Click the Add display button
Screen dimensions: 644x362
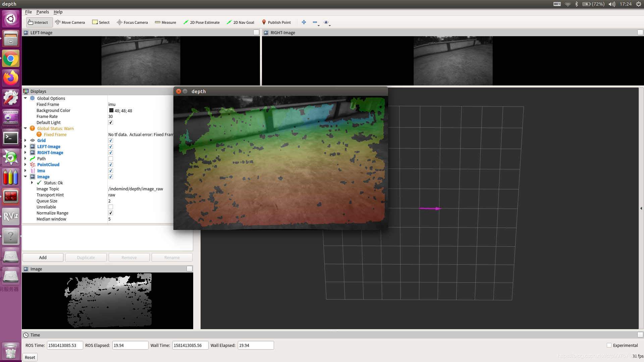click(43, 257)
